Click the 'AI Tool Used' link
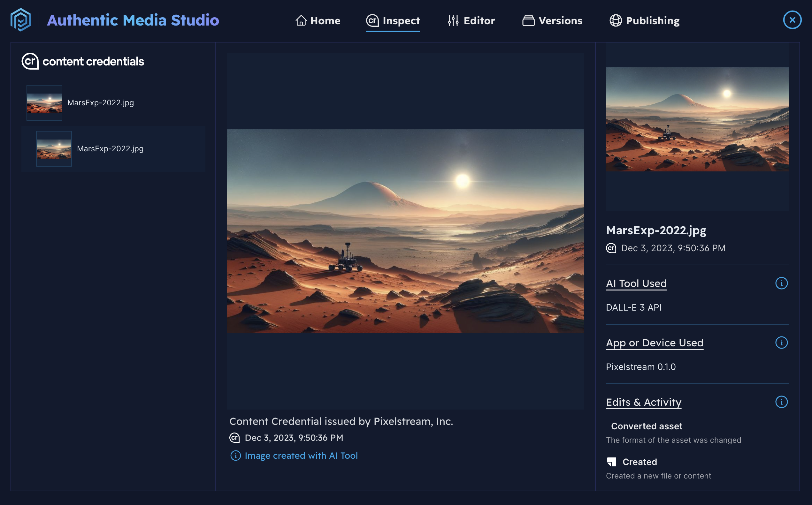This screenshot has width=812, height=505. [636, 283]
